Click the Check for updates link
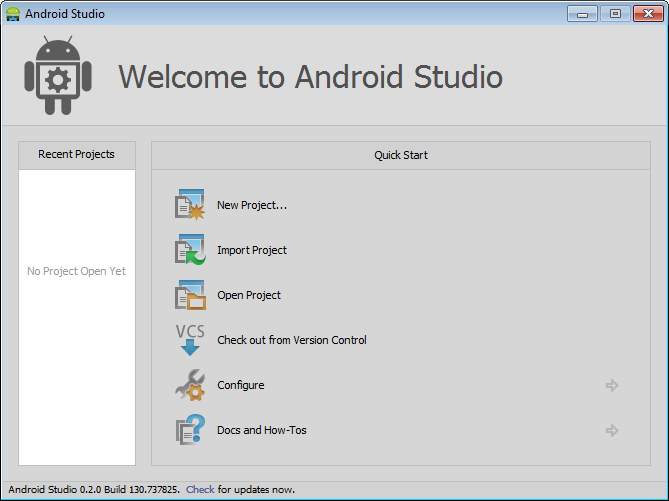The height and width of the screenshot is (501, 669). [x=200, y=489]
